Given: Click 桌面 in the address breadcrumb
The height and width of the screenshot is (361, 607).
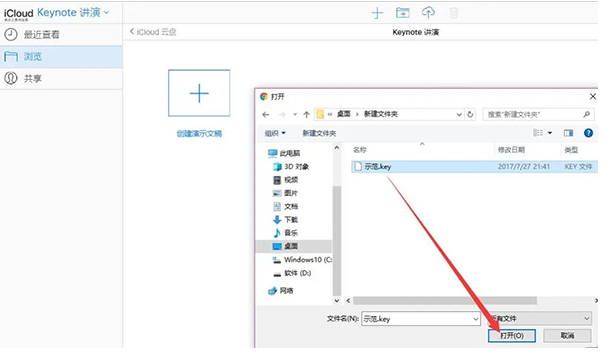Looking at the screenshot, I should [344, 114].
